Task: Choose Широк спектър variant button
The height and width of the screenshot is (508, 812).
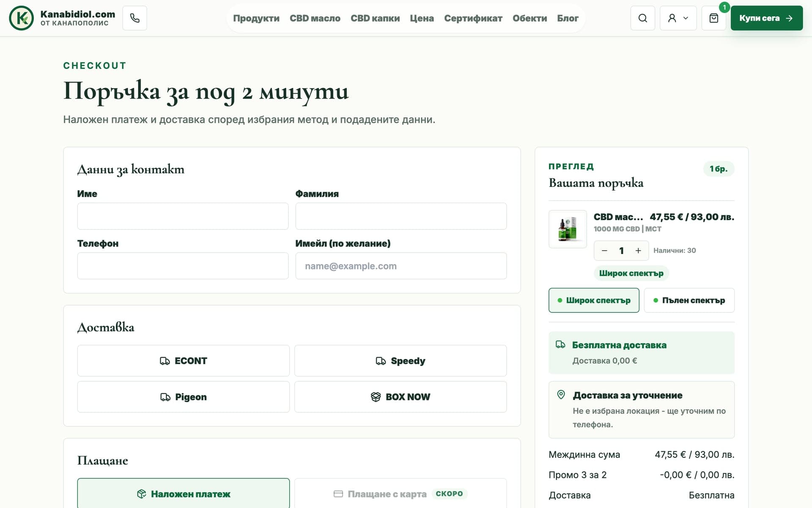Action: [x=594, y=300]
